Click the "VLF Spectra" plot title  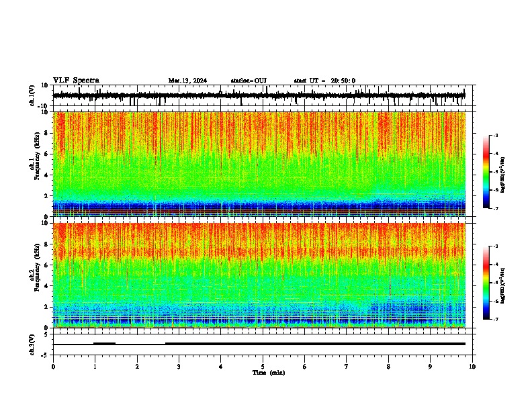[76, 81]
